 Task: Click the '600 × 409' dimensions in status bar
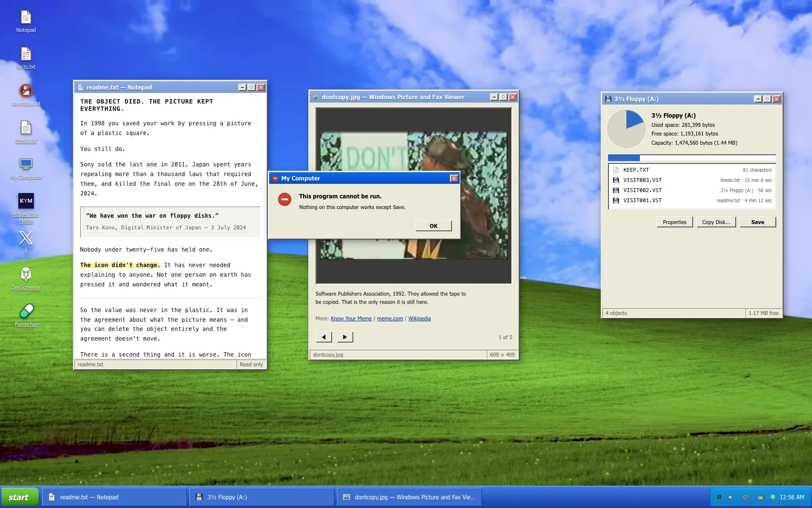(x=502, y=355)
